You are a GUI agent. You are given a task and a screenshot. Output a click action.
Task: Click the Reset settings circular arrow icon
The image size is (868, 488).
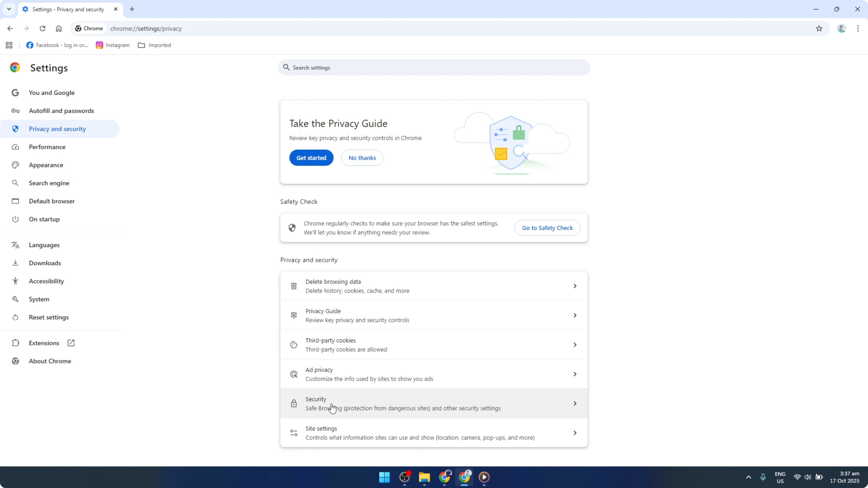pyautogui.click(x=15, y=317)
